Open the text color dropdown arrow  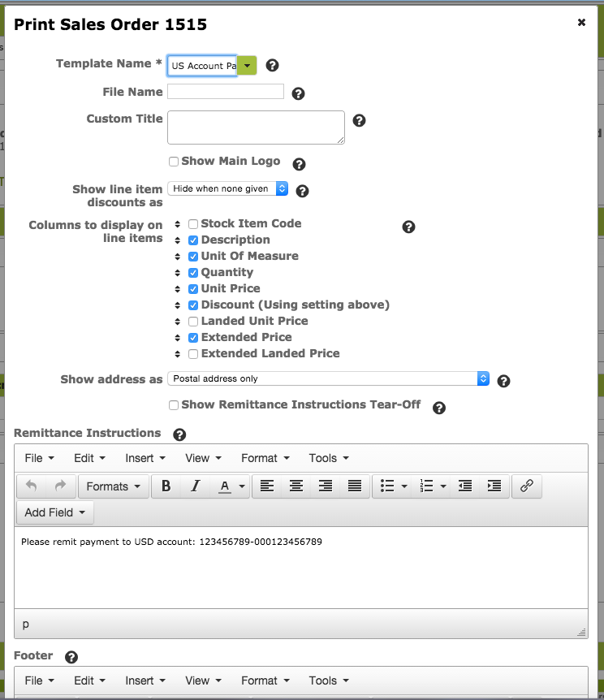coord(242,486)
